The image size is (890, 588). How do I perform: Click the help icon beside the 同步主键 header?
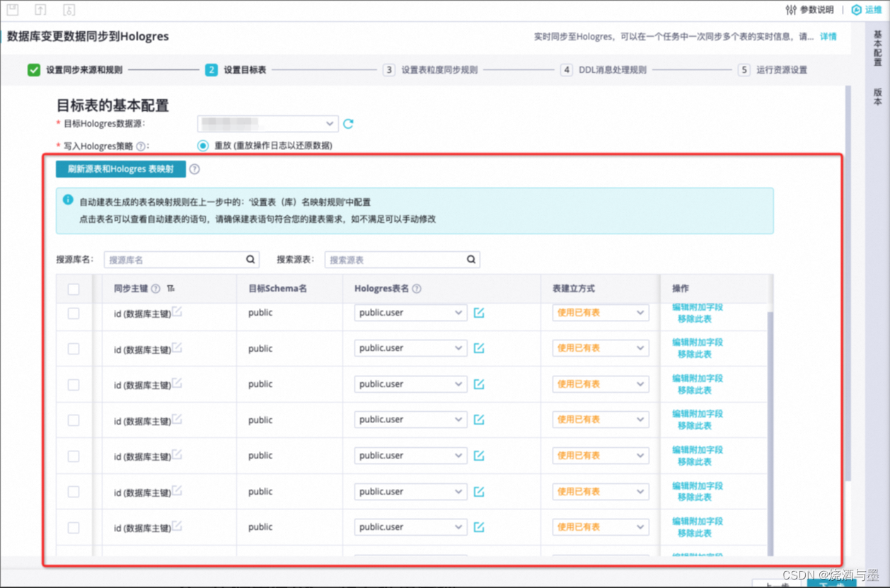click(156, 289)
